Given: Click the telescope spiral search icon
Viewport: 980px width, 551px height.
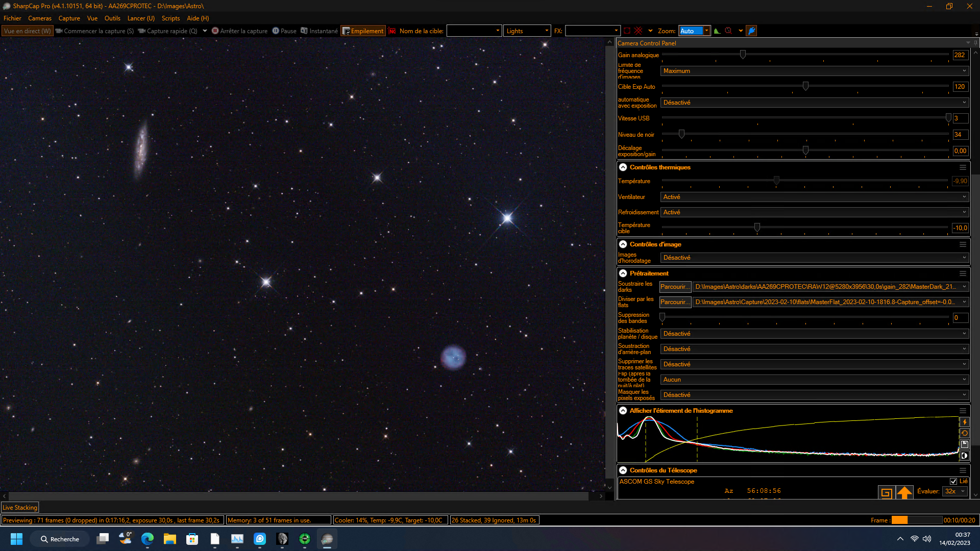Looking at the screenshot, I should [886, 493].
